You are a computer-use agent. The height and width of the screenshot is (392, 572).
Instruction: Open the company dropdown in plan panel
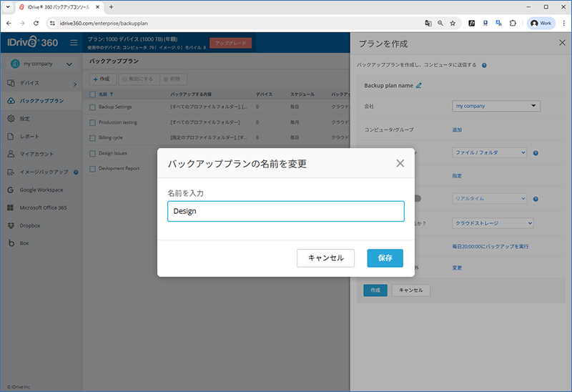click(x=496, y=107)
